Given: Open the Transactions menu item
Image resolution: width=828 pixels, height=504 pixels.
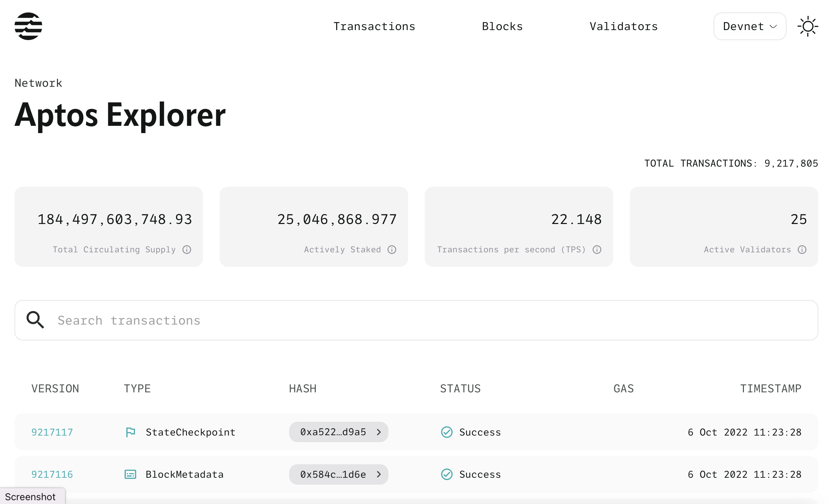Looking at the screenshot, I should (374, 26).
